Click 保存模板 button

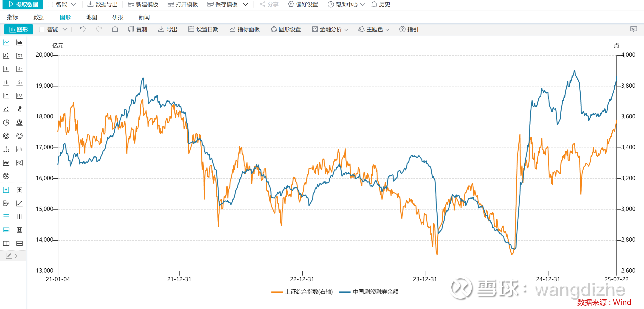coord(222,5)
